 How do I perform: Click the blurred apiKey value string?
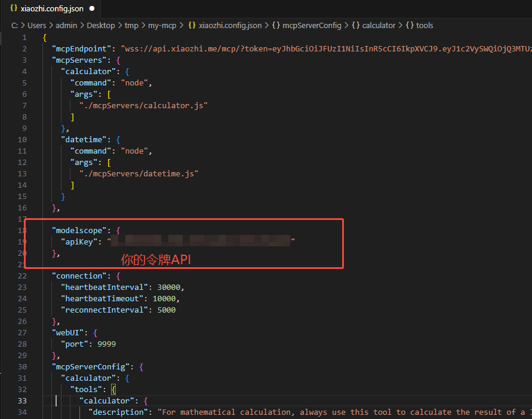tap(201, 241)
